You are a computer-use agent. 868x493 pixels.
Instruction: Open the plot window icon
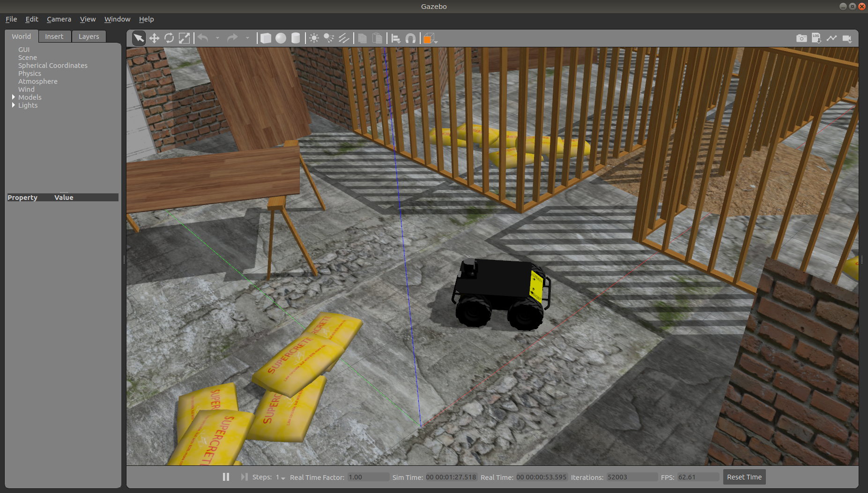point(831,38)
